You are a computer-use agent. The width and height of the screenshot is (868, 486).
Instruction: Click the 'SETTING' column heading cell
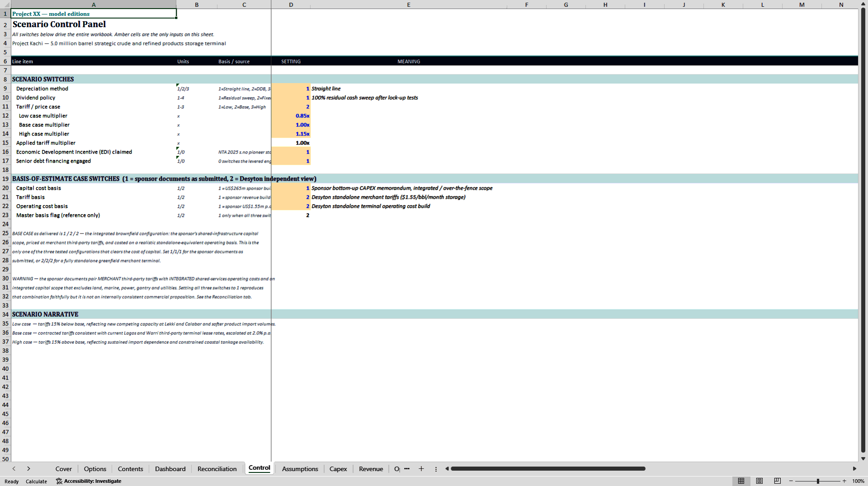point(291,61)
